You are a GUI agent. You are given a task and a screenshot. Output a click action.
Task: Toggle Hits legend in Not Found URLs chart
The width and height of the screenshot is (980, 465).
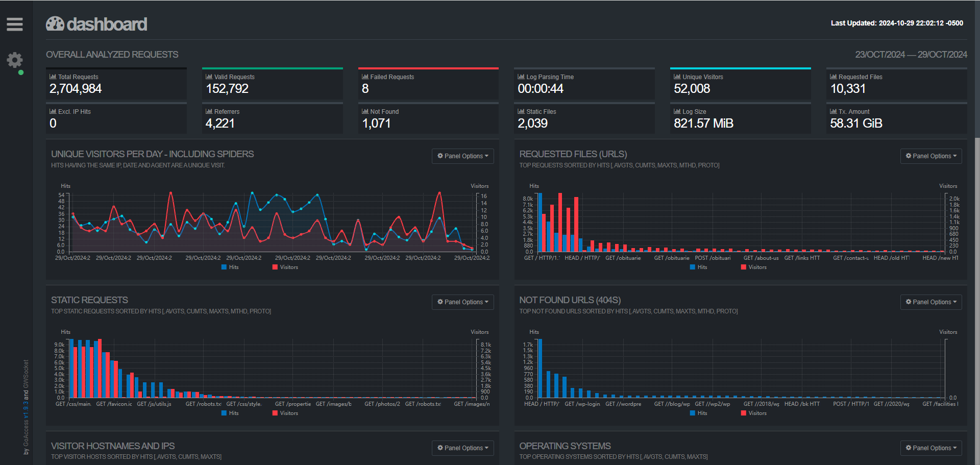click(x=699, y=413)
